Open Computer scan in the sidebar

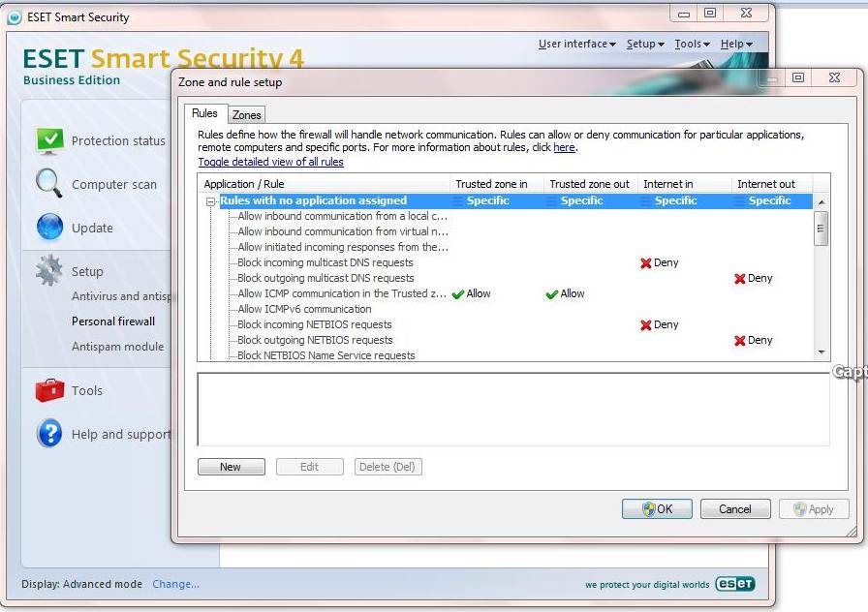click(x=114, y=184)
